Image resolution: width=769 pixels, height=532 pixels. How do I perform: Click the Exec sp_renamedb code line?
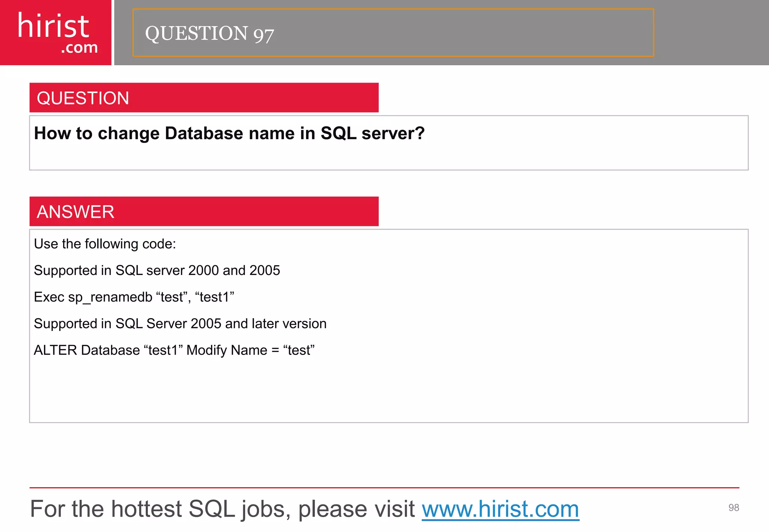pyautogui.click(x=134, y=297)
